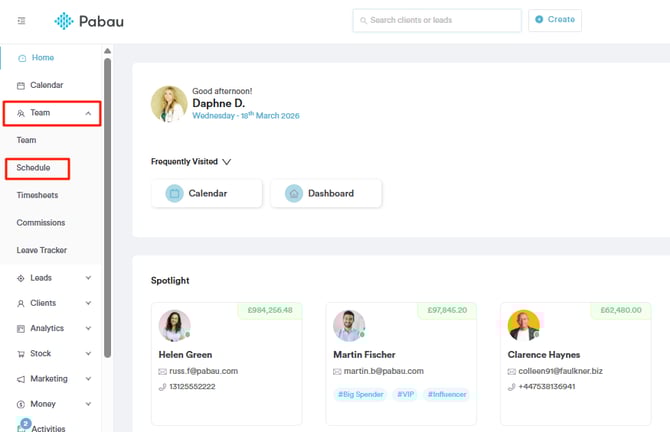Open Calendar from the sidebar
Image resolution: width=670 pixels, height=432 pixels.
click(x=46, y=86)
